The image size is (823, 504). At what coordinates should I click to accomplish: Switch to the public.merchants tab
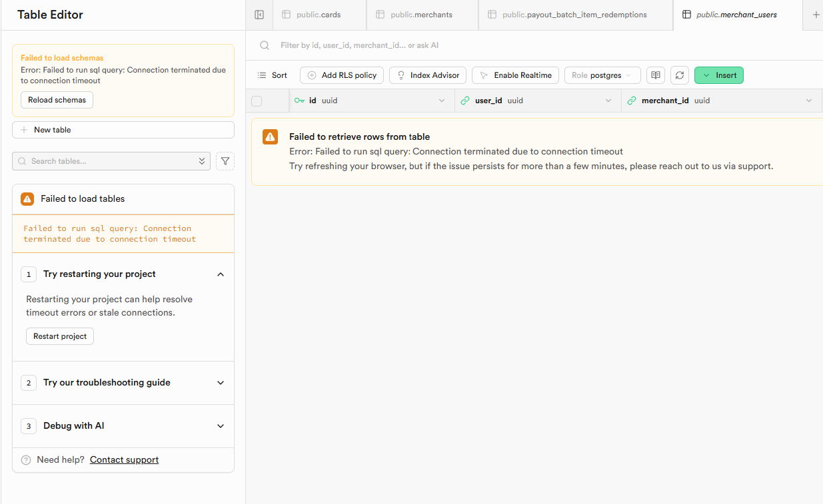tap(422, 15)
